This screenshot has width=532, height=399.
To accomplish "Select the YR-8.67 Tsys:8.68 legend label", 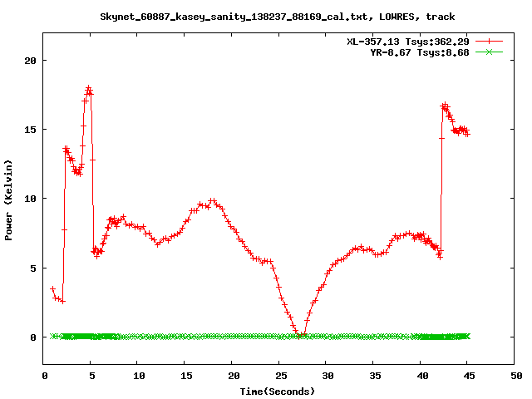I will [420, 52].
